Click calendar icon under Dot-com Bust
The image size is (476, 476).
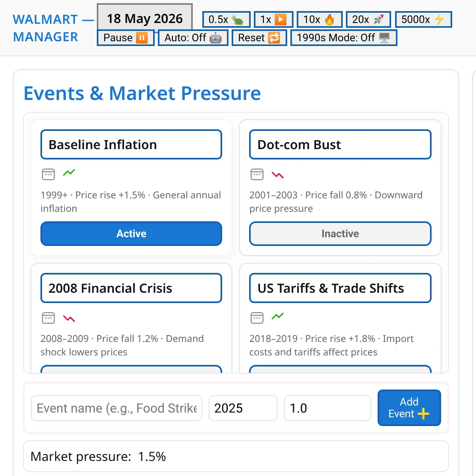click(257, 174)
